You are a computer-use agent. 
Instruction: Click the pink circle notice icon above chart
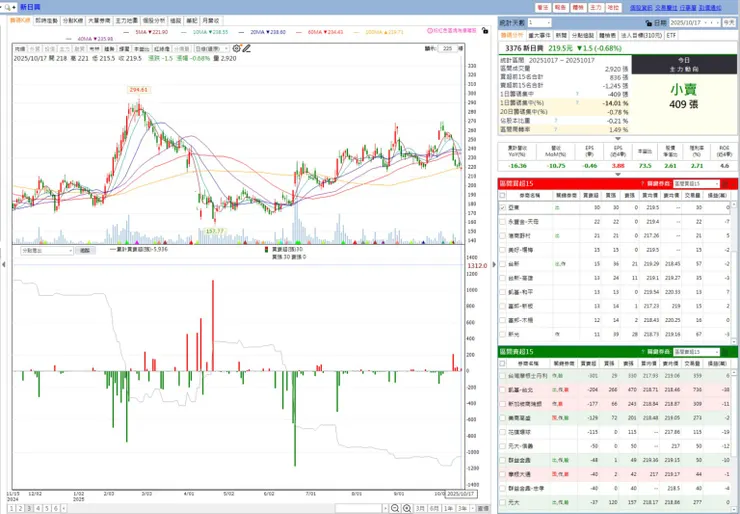point(430,31)
